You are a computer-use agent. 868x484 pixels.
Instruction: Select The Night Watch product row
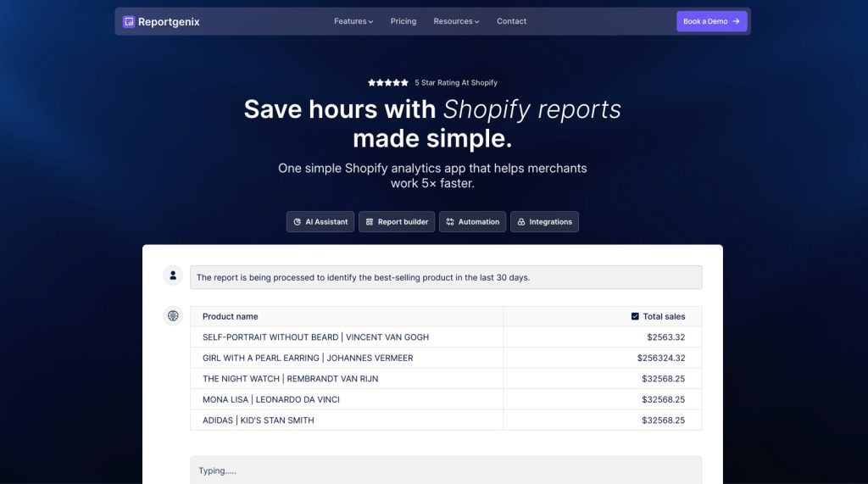[446, 379]
